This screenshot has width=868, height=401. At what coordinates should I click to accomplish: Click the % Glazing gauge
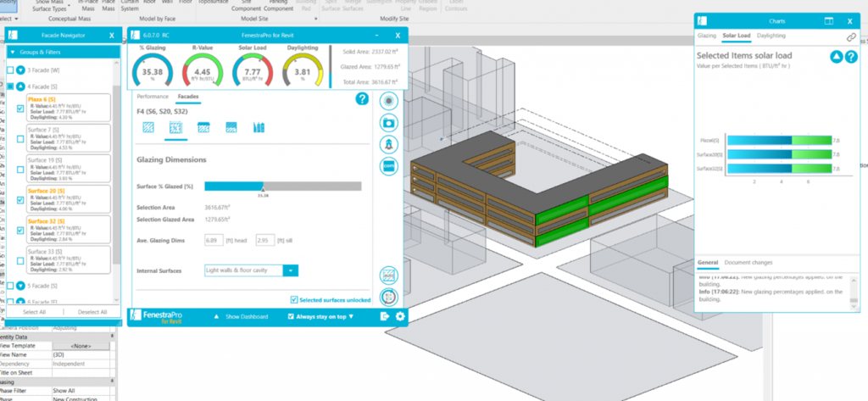click(153, 71)
